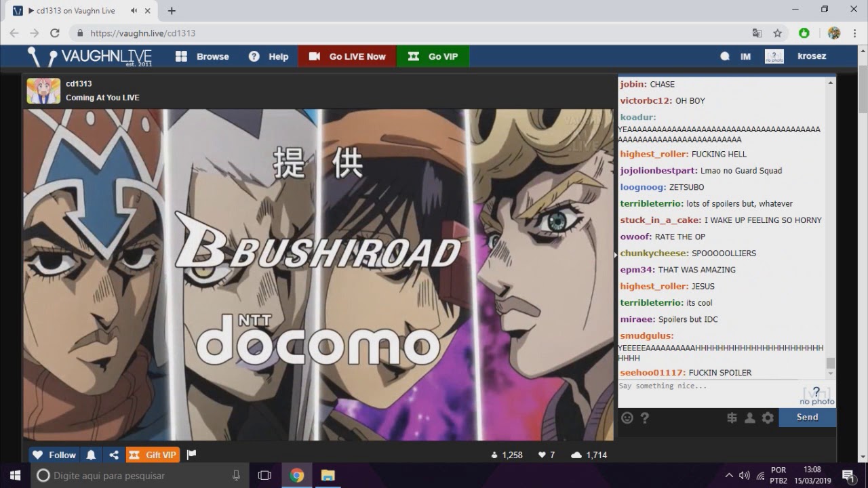Click the no-photo profile avatar in header
The width and height of the screenshot is (868, 488).
coord(774,56)
